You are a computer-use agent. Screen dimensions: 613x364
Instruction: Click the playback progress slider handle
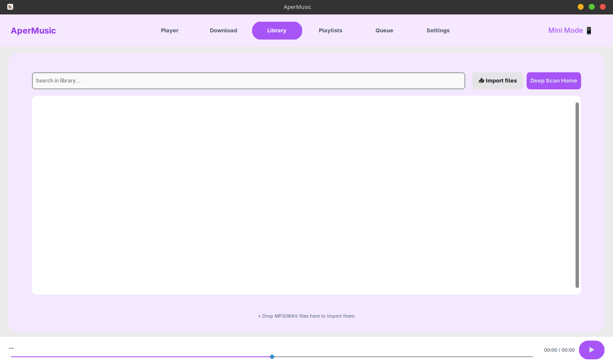tap(272, 357)
